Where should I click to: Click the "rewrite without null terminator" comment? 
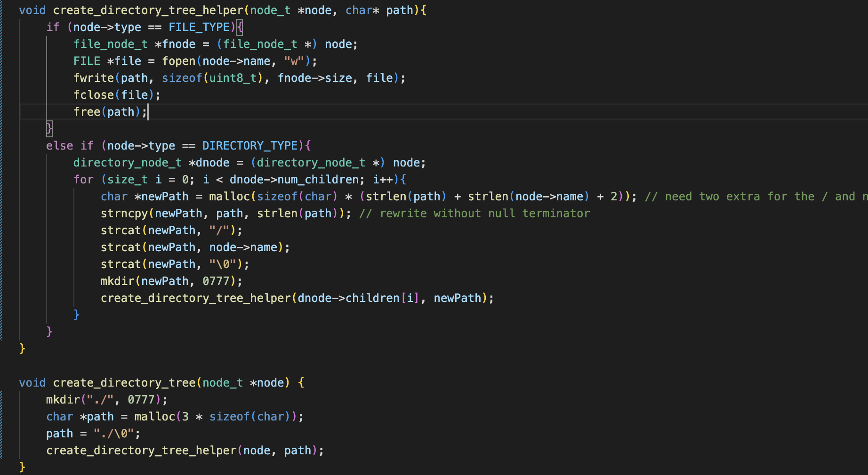click(474, 214)
